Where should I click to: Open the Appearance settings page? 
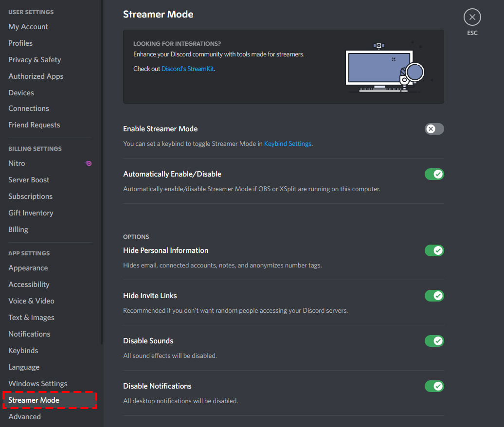28,268
